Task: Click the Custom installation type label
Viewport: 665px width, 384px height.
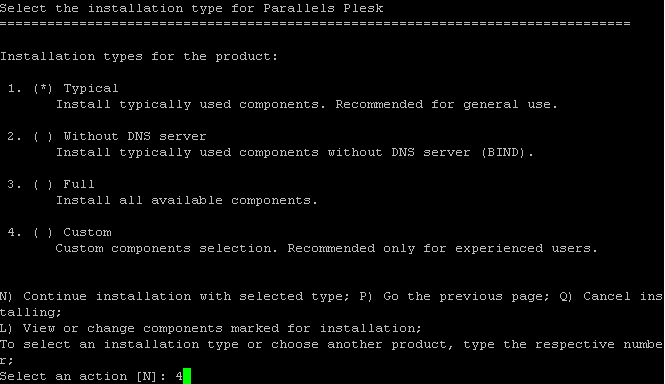Action: [87, 232]
